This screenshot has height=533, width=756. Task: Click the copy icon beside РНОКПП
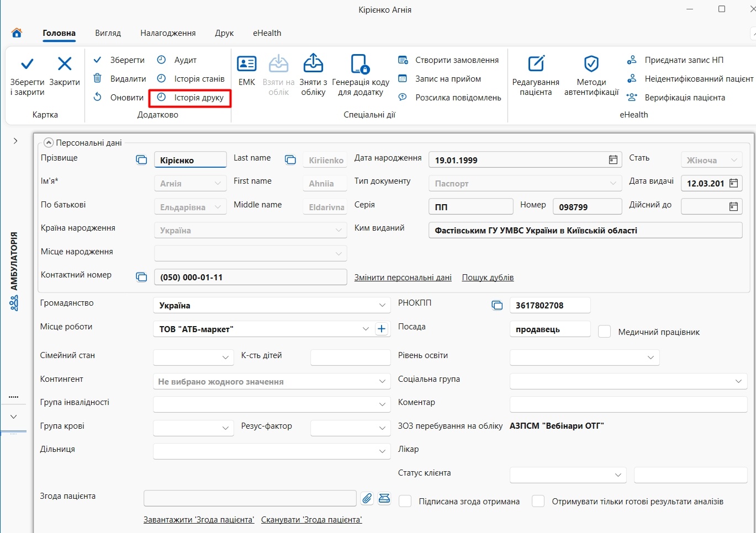[x=497, y=305]
